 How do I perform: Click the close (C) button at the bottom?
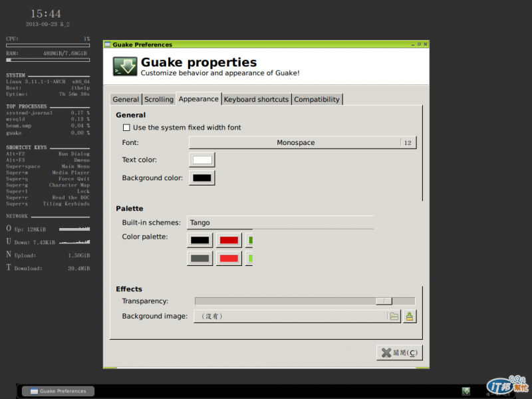400,353
